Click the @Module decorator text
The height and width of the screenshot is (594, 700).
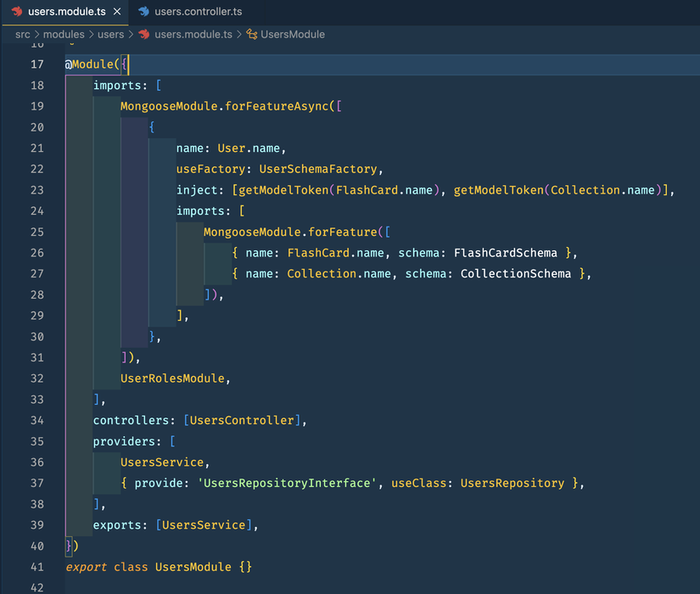click(x=89, y=64)
